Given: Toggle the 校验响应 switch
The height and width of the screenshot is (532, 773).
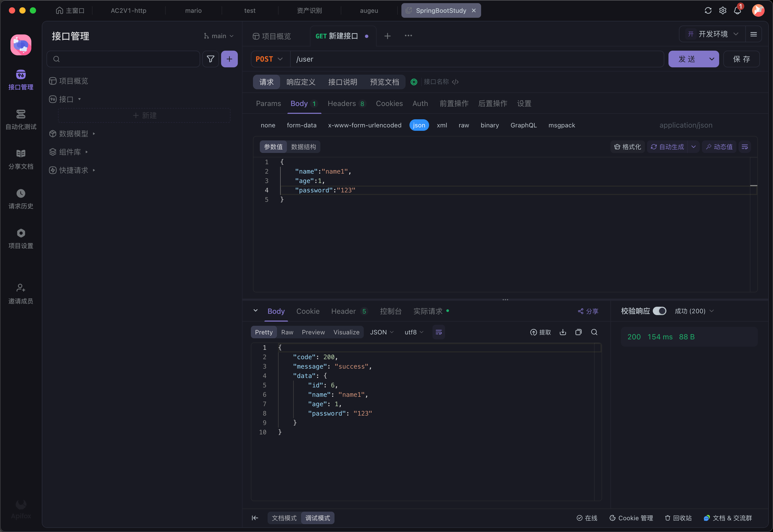Looking at the screenshot, I should click(x=659, y=311).
